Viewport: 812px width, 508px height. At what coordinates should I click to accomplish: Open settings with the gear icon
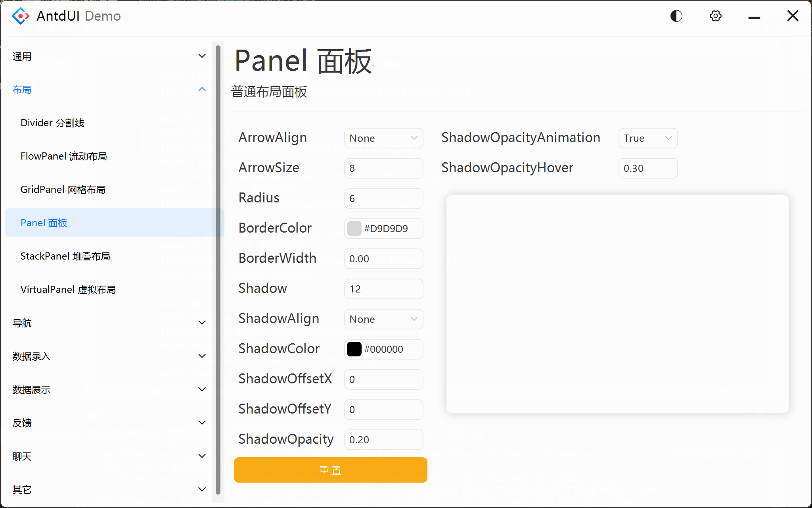tap(715, 16)
